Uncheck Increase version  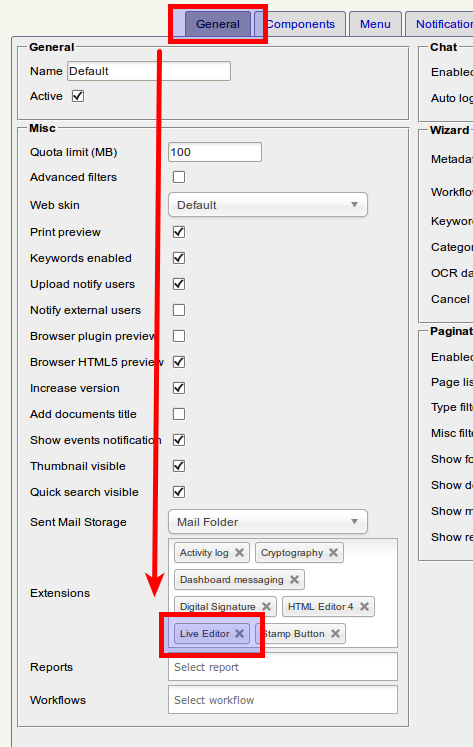point(179,388)
